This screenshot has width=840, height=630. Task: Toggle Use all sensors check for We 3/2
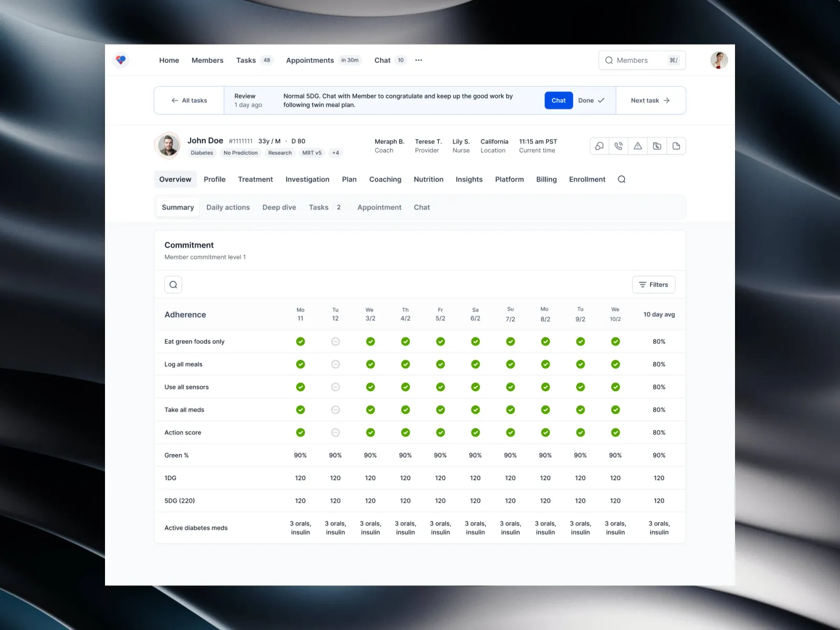pos(371,387)
